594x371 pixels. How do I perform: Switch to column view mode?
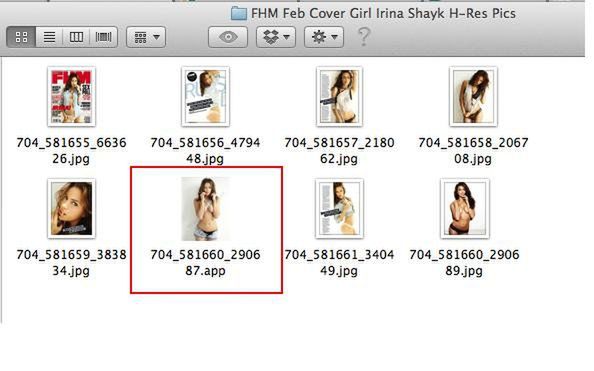tap(76, 37)
